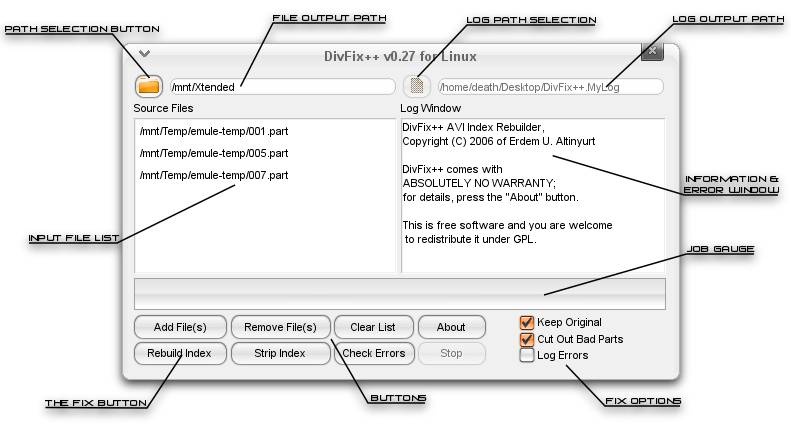Viewport: 791px width, 424px height.
Task: Click the log file document icon
Action: coord(417,86)
